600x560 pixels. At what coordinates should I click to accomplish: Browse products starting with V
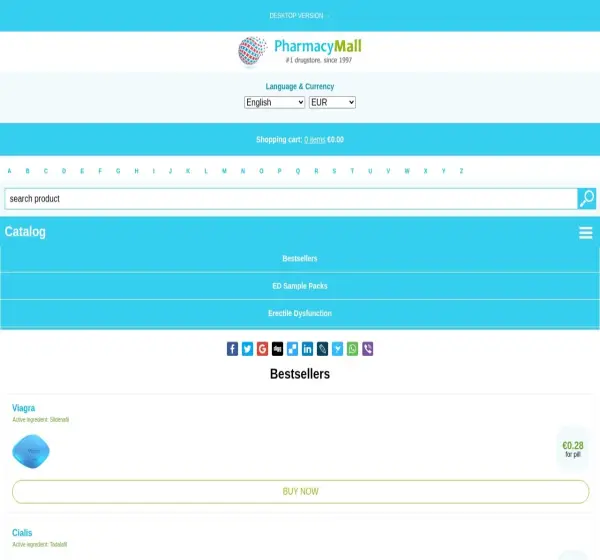click(x=388, y=171)
